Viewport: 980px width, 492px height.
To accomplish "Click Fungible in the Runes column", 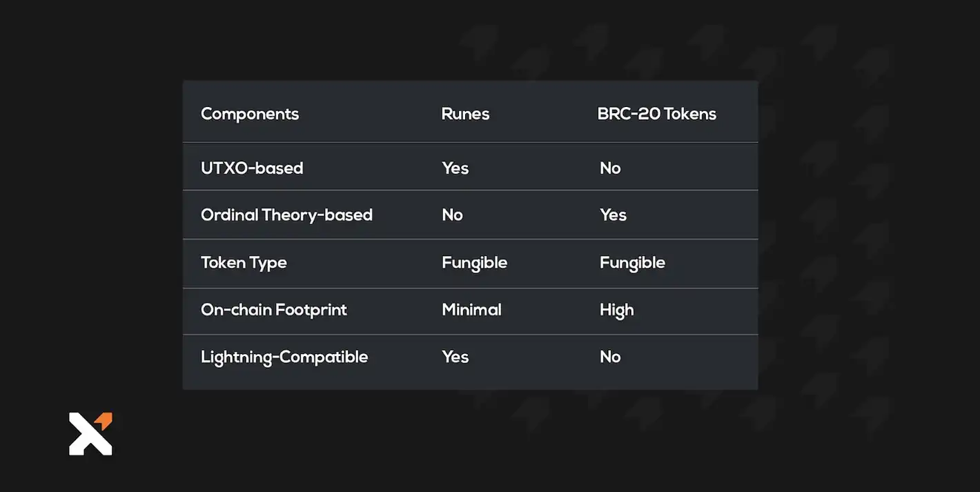I will pos(474,262).
